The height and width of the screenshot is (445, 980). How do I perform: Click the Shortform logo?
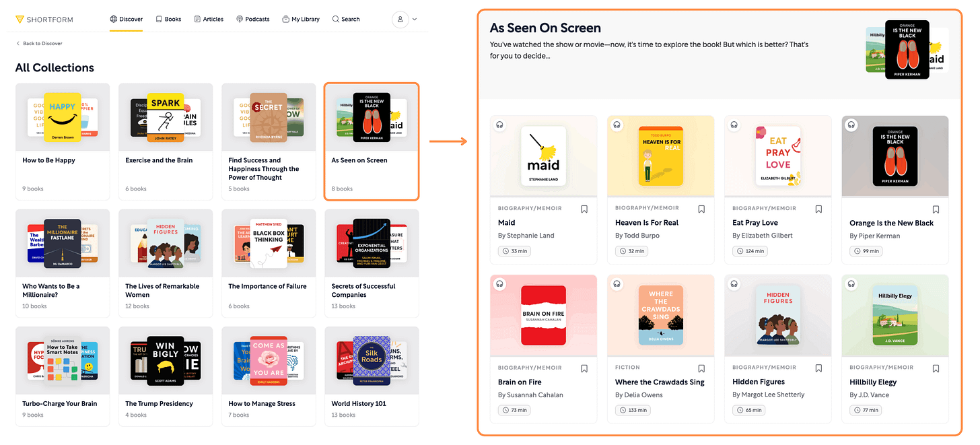44,20
